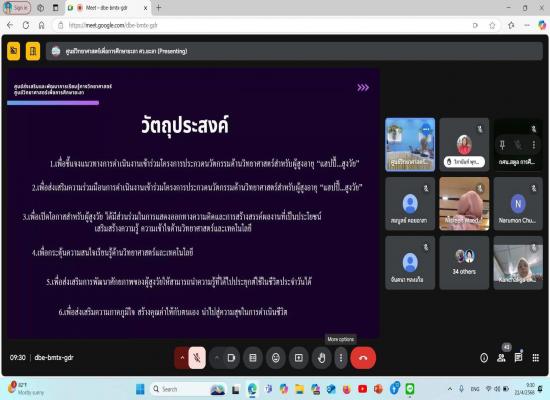This screenshot has width=550, height=400.
Task: Click the Present now screen icon
Action: 299,358
